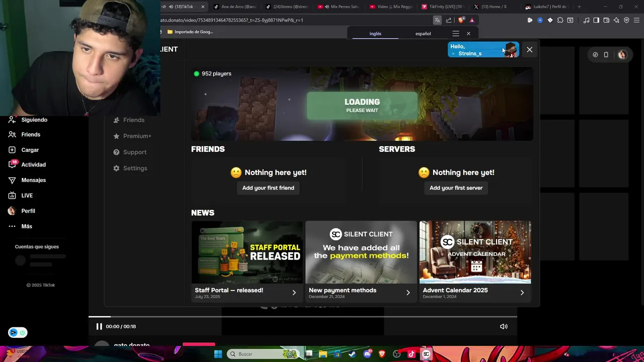Click arrow next to Advent Calendar 2025
The image size is (644, 362).
point(522,293)
